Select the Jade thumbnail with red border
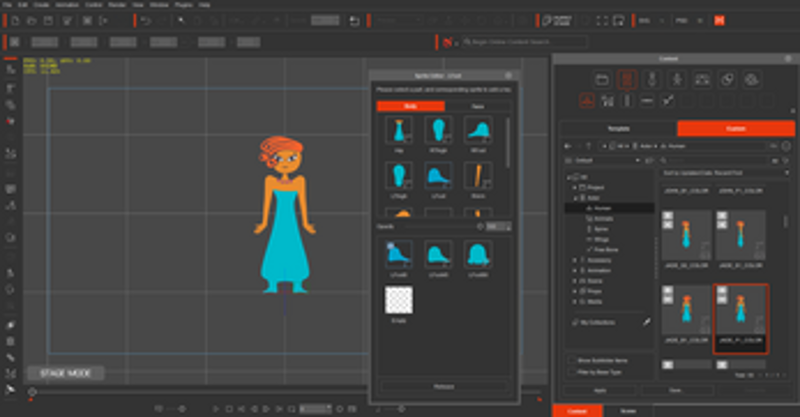This screenshot has height=417, width=800. click(741, 319)
